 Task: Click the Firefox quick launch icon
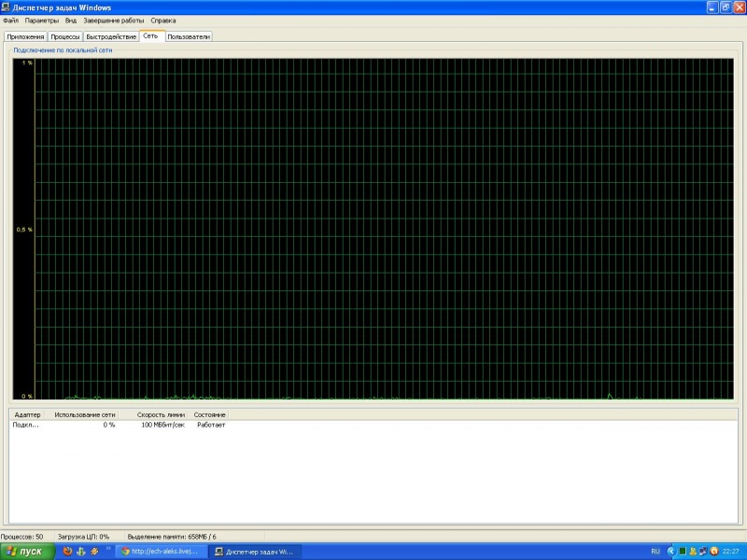67,552
